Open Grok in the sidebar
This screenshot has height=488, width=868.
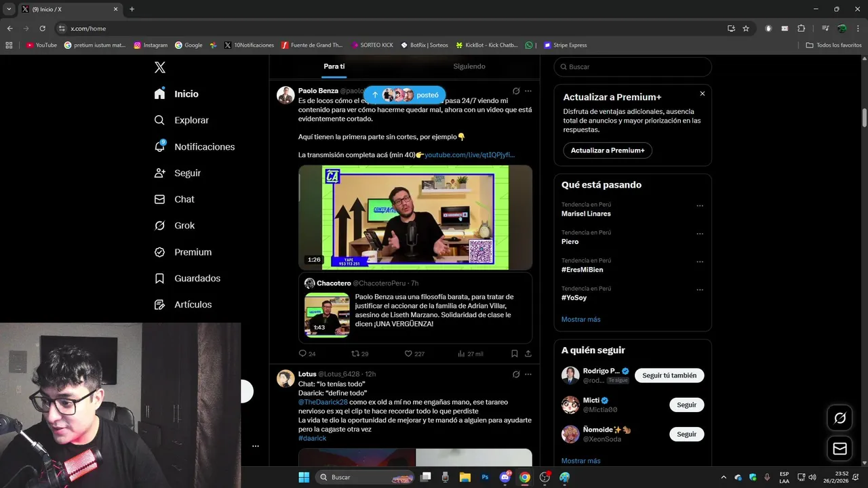pos(174,226)
